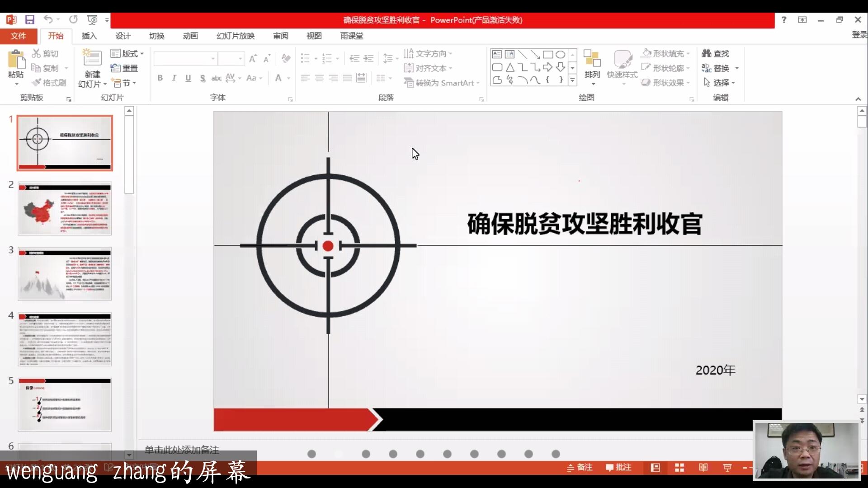This screenshot has height=488, width=868.
Task: Switch to Slide Sorter view icon
Action: tap(679, 468)
